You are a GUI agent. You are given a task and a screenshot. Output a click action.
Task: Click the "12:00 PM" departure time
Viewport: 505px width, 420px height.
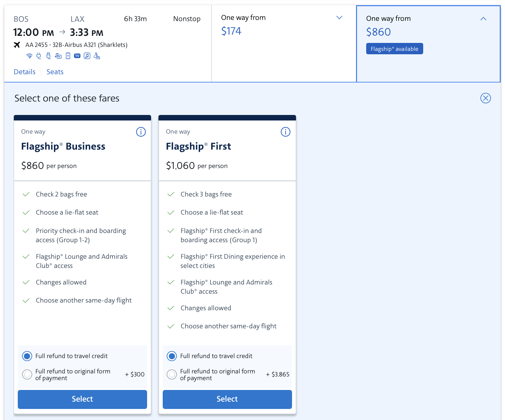pos(33,32)
